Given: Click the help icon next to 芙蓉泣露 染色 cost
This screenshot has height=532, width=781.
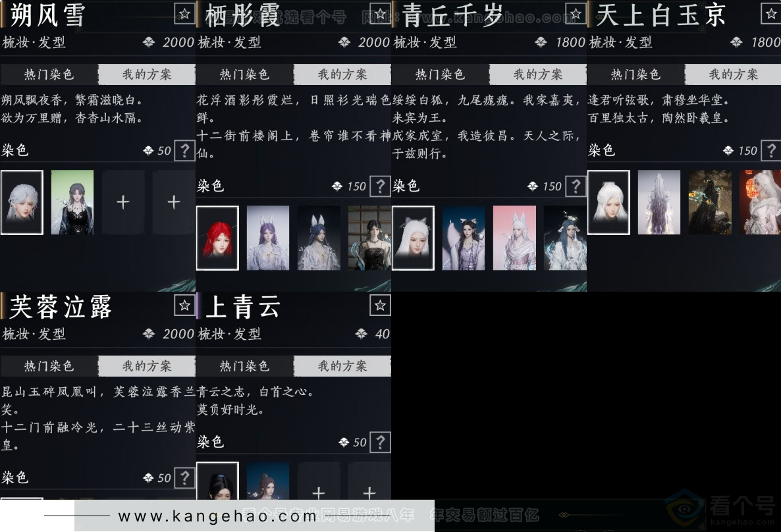Looking at the screenshot, I should (183, 479).
